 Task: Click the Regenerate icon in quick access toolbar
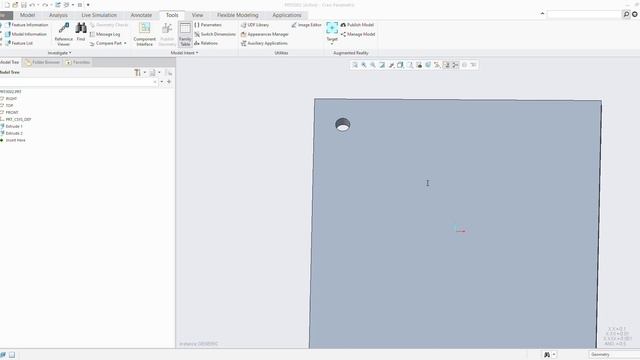pyautogui.click(x=58, y=5)
